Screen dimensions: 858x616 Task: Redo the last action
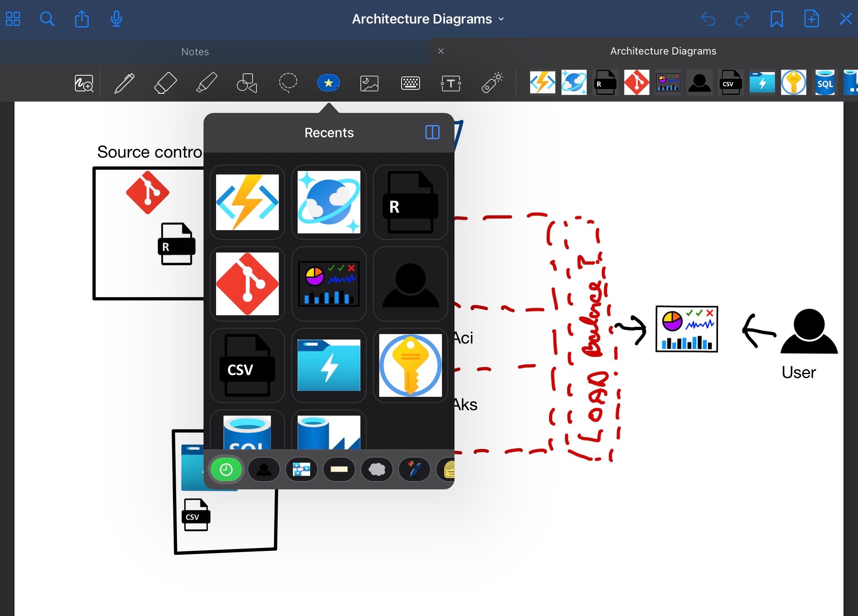[742, 19]
